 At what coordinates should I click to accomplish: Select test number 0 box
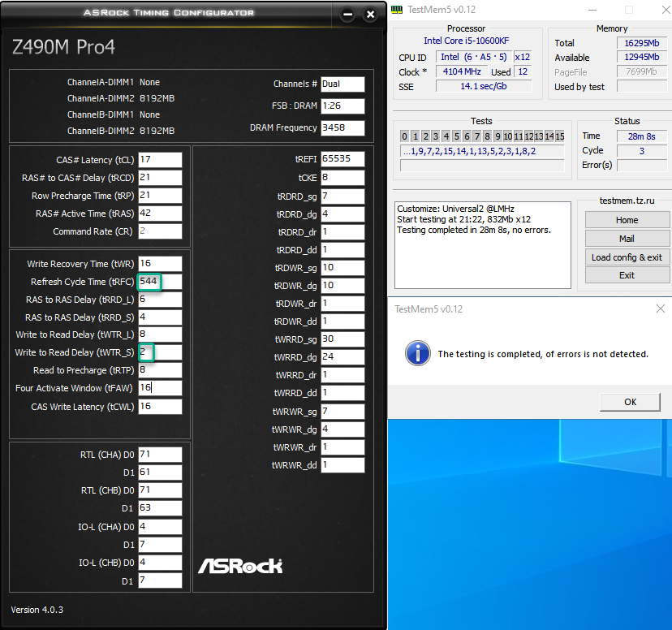pyautogui.click(x=404, y=136)
